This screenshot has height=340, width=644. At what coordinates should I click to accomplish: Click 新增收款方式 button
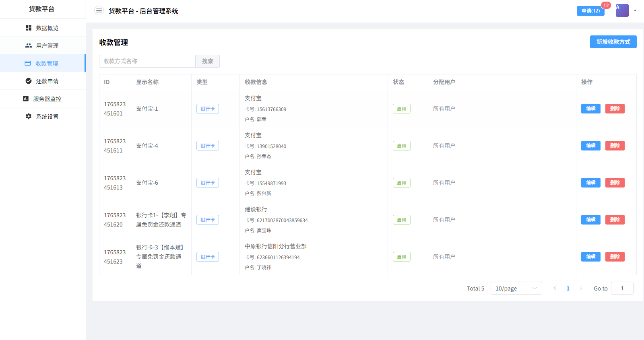pos(613,42)
